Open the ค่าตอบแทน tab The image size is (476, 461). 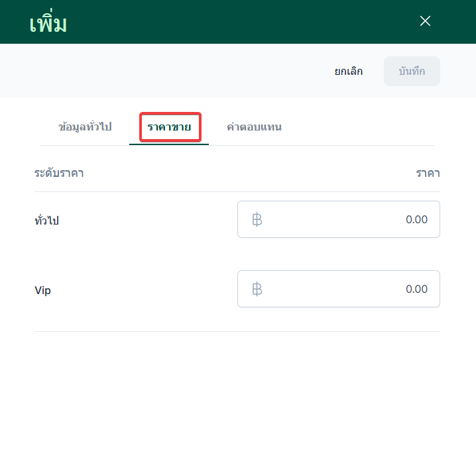point(254,127)
